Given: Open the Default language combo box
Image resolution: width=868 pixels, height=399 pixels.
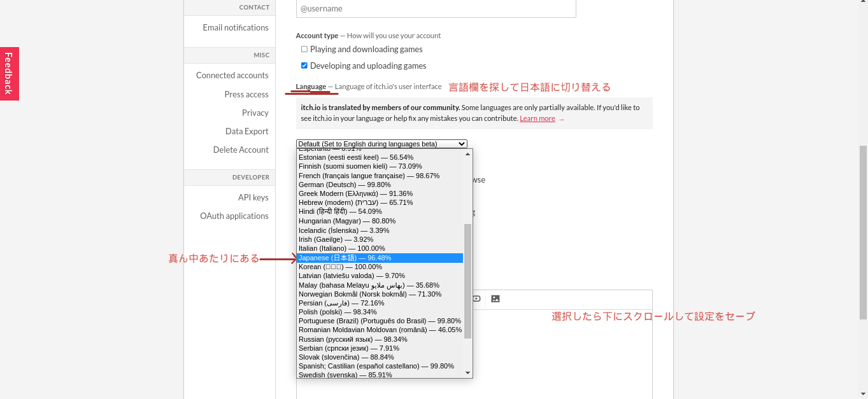Looking at the screenshot, I should coord(381,144).
